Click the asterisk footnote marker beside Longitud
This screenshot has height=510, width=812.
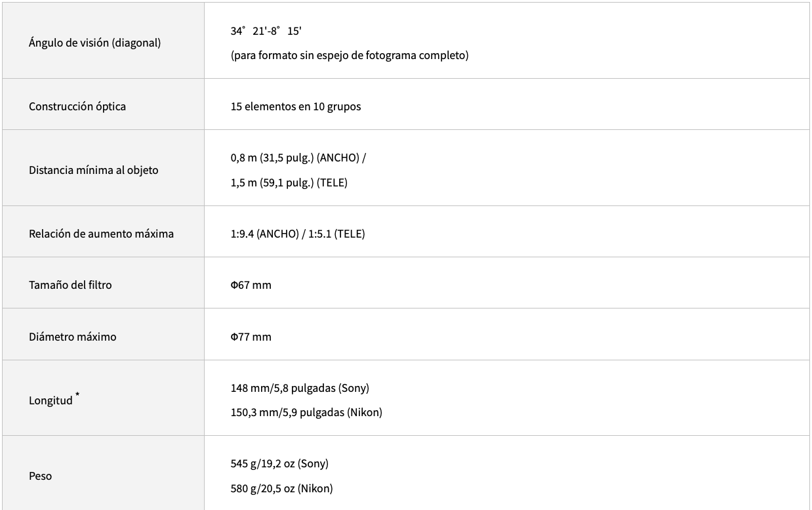tap(77, 394)
